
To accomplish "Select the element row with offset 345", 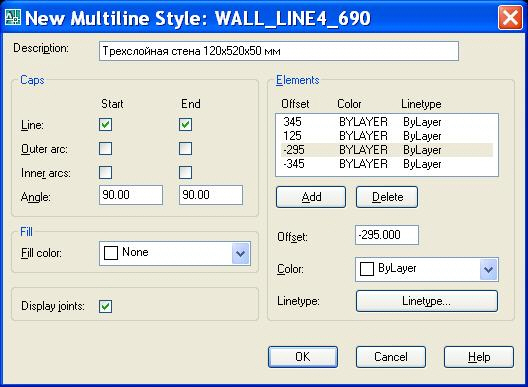I will (387, 122).
